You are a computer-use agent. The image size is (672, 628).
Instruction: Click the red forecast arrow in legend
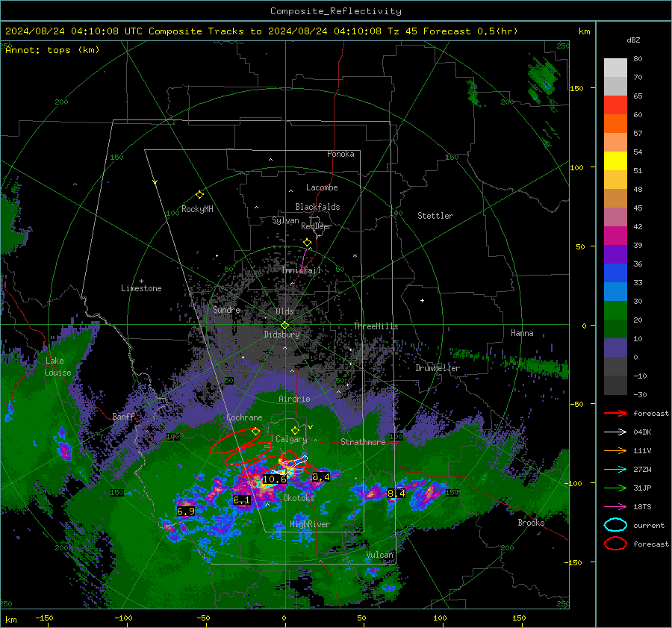click(x=615, y=413)
